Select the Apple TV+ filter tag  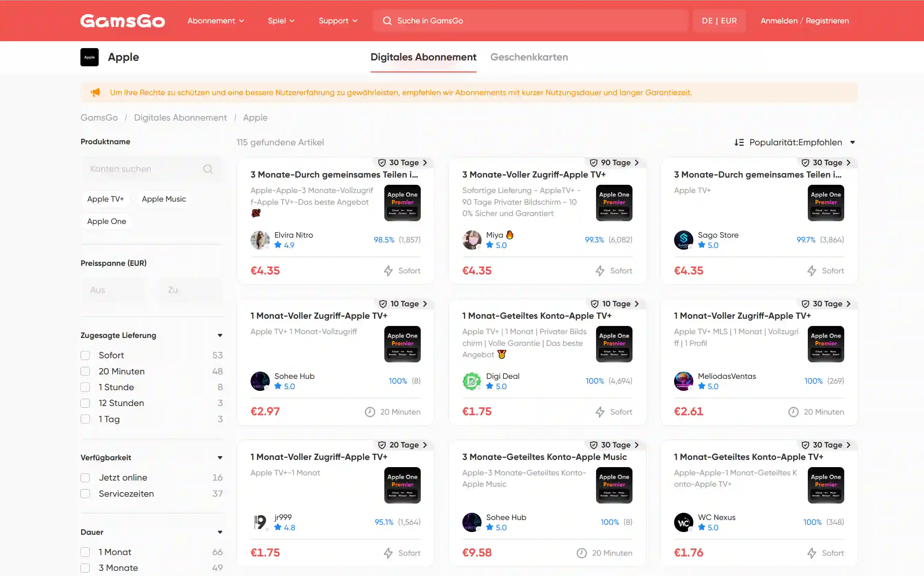pos(106,199)
